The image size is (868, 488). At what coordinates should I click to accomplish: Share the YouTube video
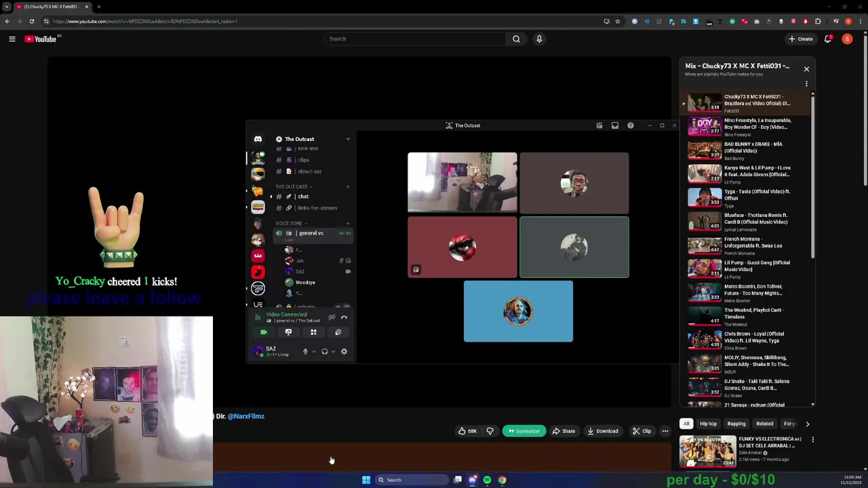pos(564,431)
